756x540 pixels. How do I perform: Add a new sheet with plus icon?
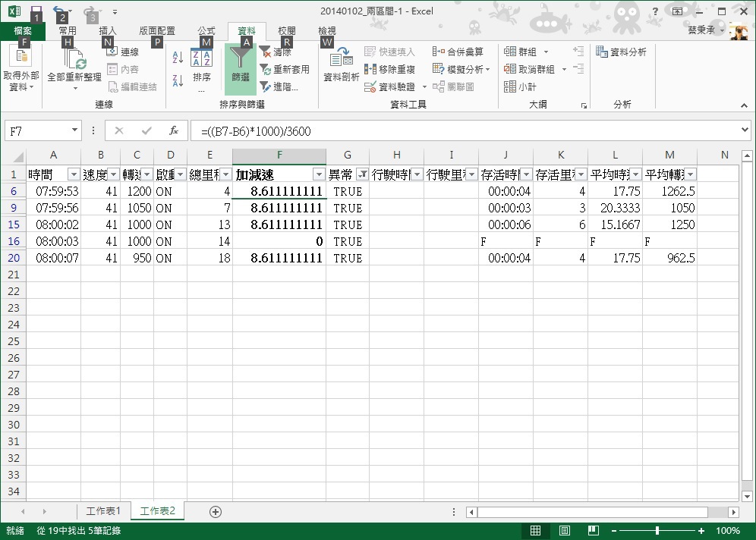pyautogui.click(x=216, y=512)
